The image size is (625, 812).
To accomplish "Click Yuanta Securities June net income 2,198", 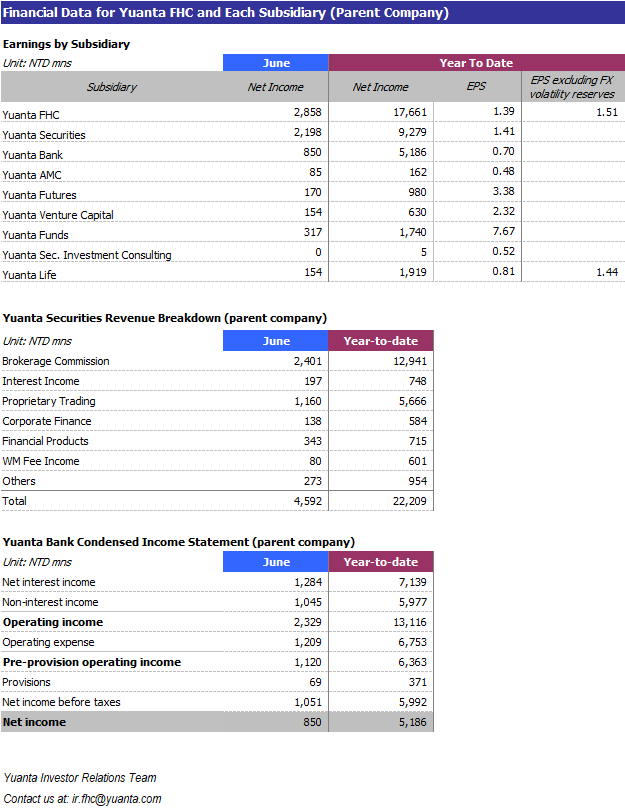I will (308, 133).
